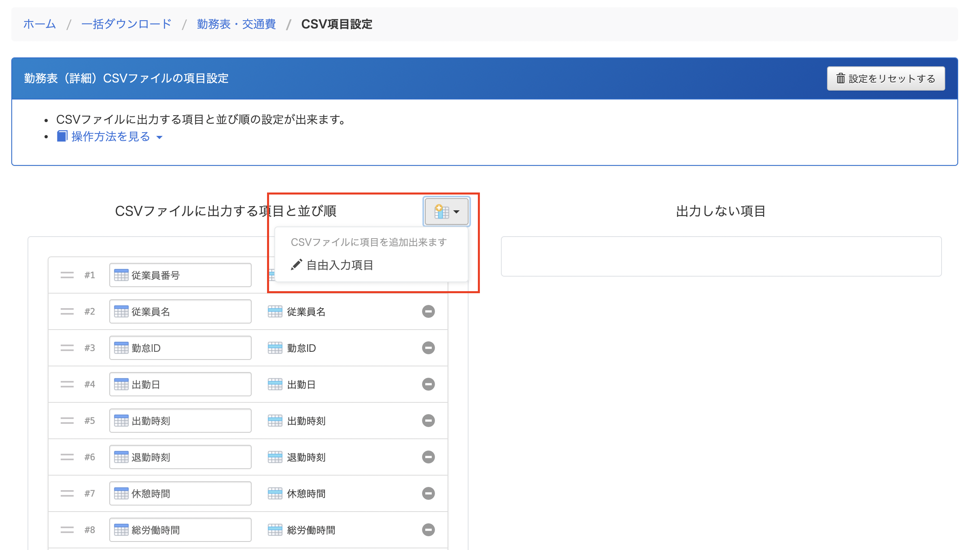Expand 操作方法を見る instructions
This screenshot has height=550, width=980.
pos(110,137)
